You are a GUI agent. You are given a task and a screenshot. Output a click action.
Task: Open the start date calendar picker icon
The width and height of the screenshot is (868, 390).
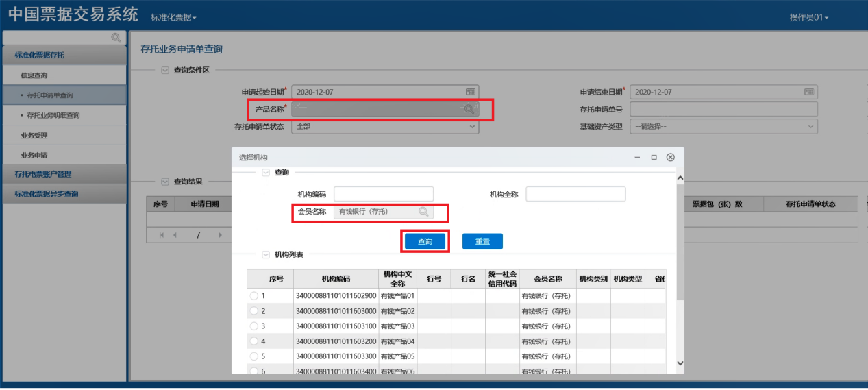(x=471, y=92)
